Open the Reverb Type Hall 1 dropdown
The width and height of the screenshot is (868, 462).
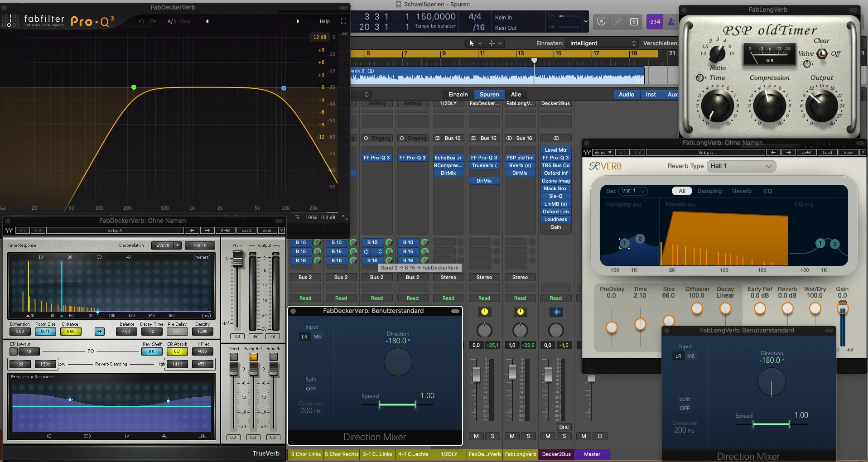click(742, 166)
